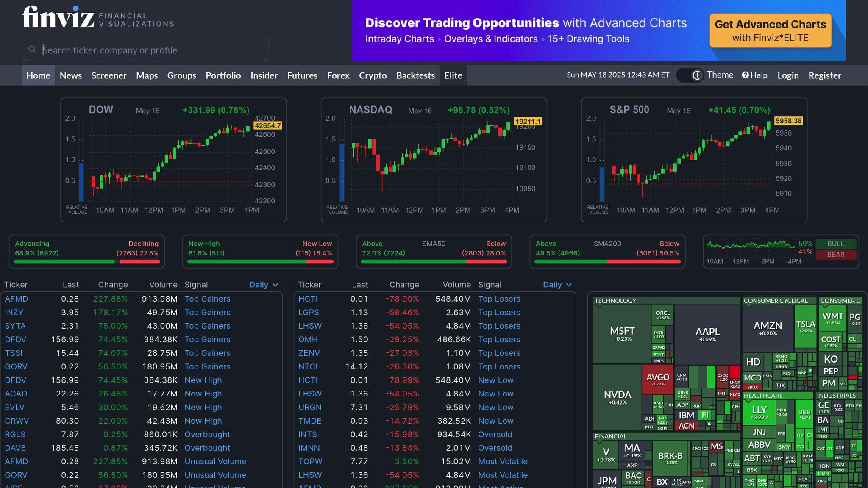Open the Screener page
The image size is (868, 488).
pos(109,75)
